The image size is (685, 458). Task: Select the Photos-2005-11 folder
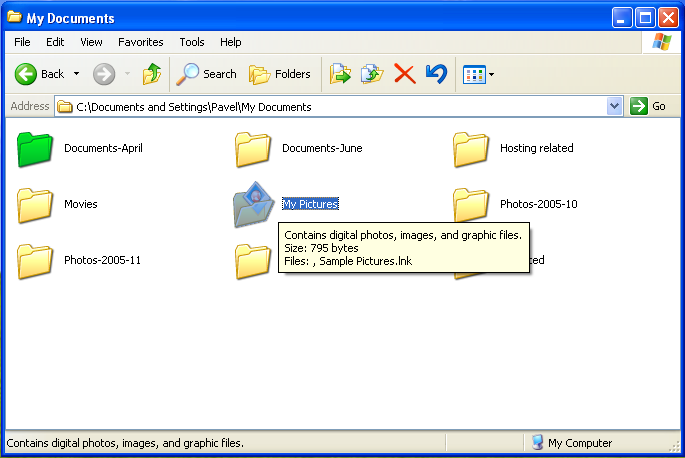click(x=36, y=261)
